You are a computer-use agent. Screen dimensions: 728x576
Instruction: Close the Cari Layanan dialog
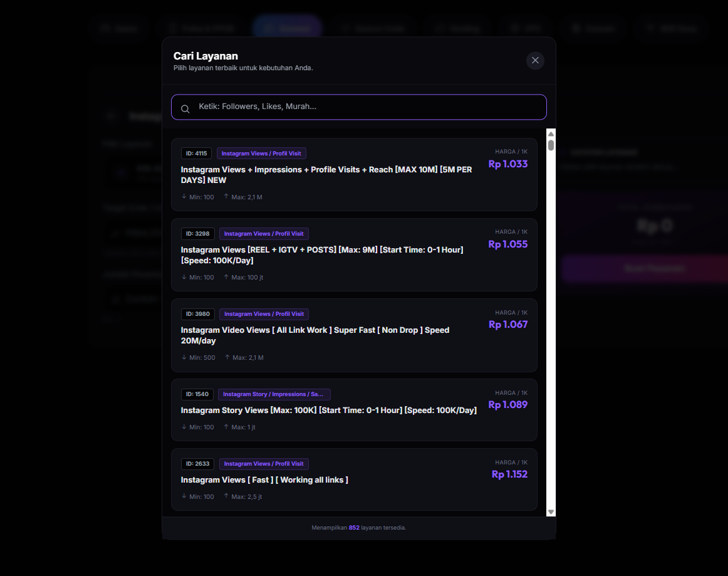point(535,60)
